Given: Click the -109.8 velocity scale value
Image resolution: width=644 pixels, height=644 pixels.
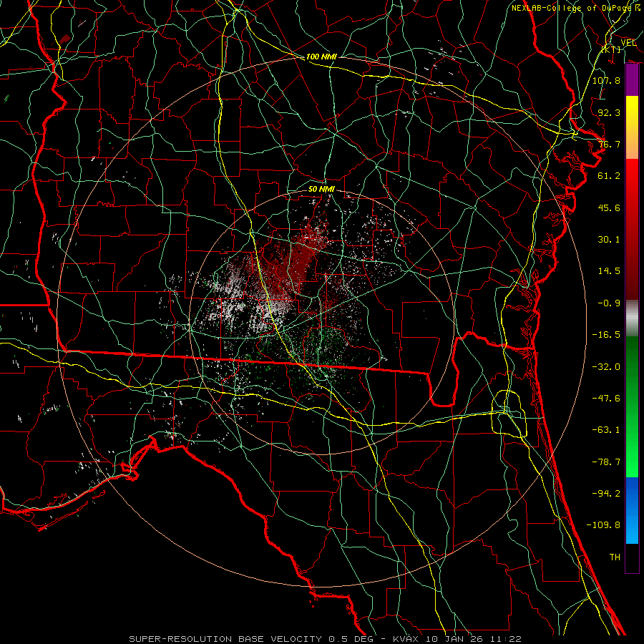Looking at the screenshot, I should coord(603,525).
